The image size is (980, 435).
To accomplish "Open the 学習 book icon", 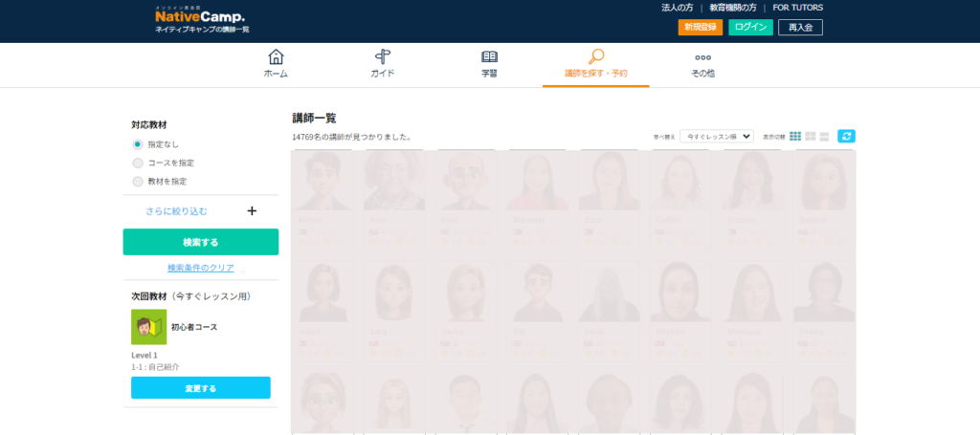I will point(489,56).
